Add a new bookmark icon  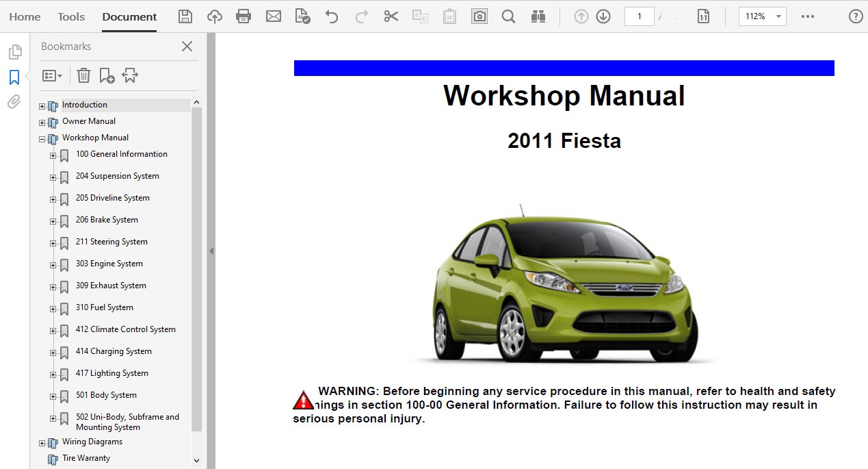pyautogui.click(x=107, y=75)
